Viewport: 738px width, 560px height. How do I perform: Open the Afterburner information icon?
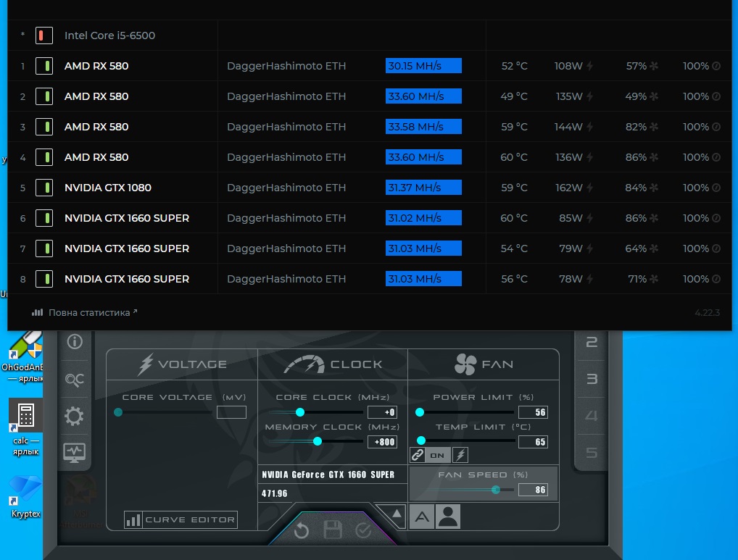(75, 341)
